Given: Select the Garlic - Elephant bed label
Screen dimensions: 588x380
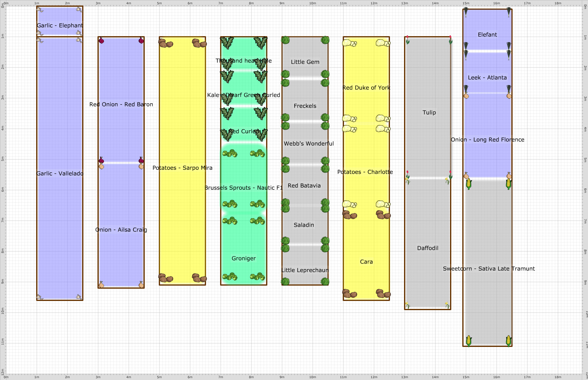Looking at the screenshot, I should (x=60, y=25).
